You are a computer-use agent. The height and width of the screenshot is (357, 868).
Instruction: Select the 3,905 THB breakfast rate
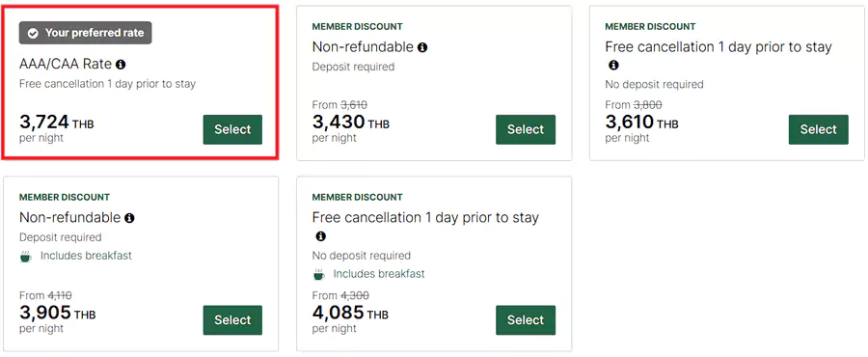tap(232, 320)
